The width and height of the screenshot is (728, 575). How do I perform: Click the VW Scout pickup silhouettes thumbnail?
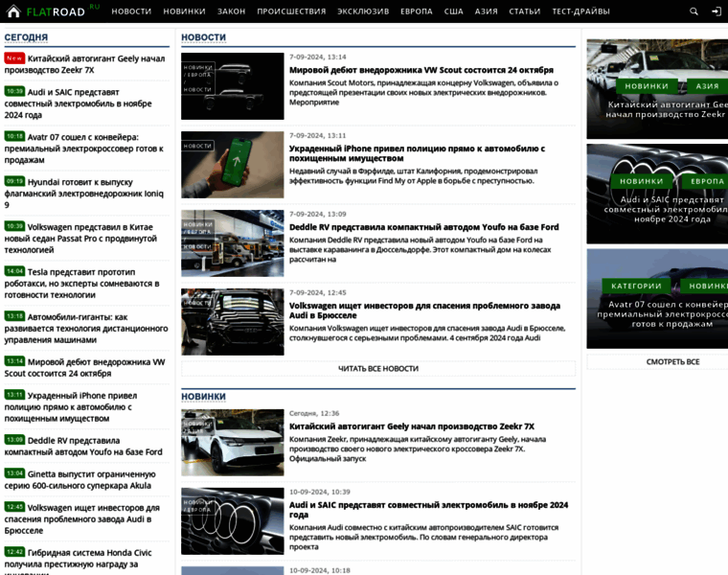coord(232,86)
